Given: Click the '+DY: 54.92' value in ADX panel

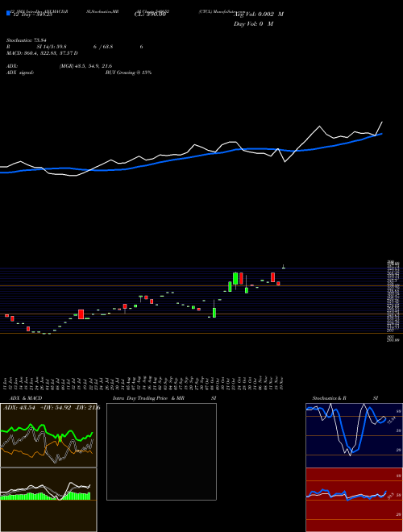Looking at the screenshot, I should point(56,408).
